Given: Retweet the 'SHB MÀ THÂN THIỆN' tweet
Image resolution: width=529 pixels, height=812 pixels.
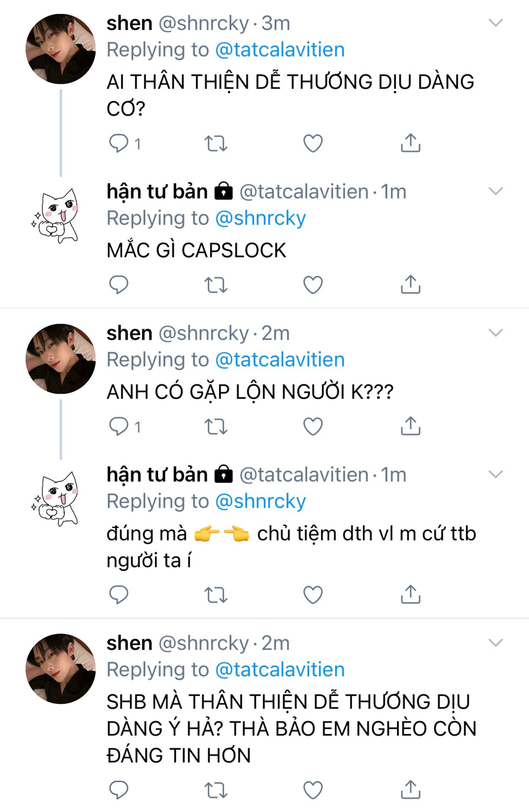Looking at the screenshot, I should (x=216, y=790).
